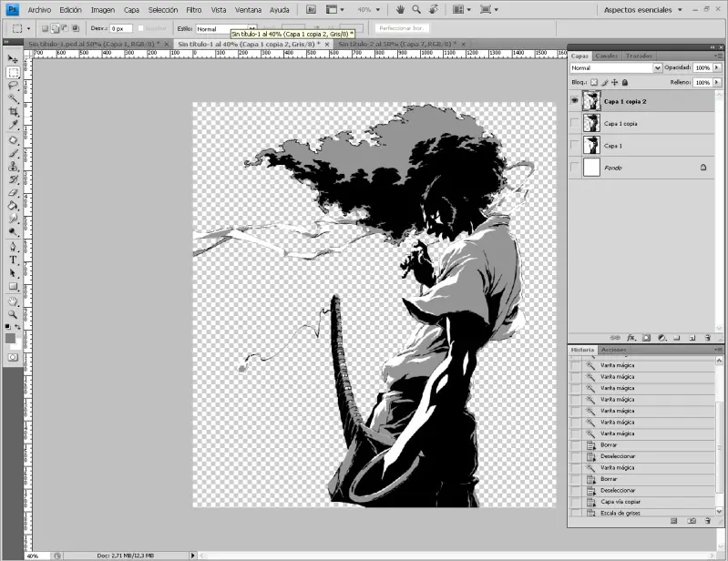Select the Magic Wand tool
Screen dimensions: 728x561
pos(13,98)
